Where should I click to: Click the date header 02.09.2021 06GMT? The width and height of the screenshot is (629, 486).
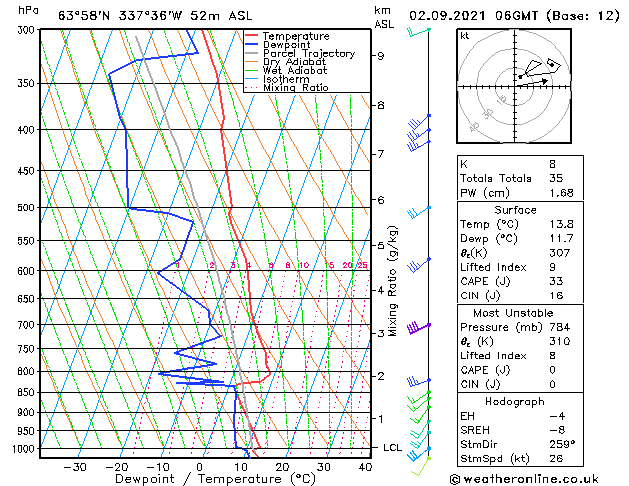[473, 16]
